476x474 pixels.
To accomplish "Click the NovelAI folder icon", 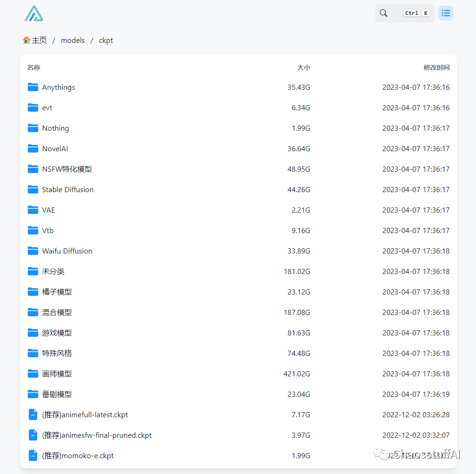I will click(x=33, y=148).
